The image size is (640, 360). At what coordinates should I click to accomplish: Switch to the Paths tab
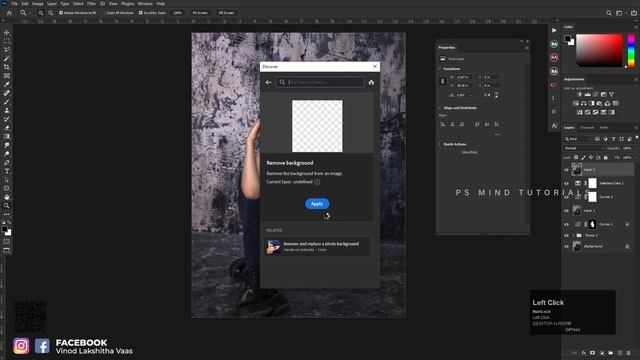(x=604, y=128)
